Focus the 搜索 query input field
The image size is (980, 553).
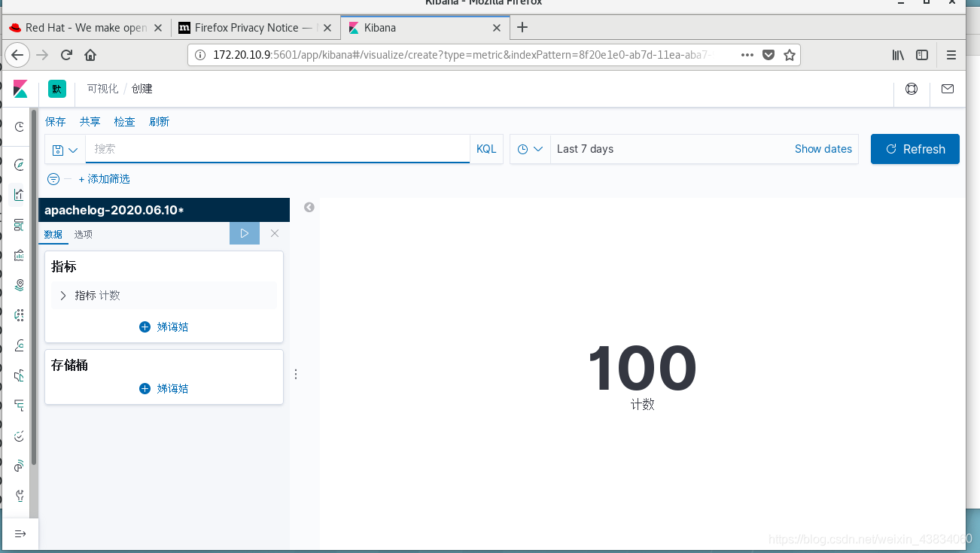pyautogui.click(x=278, y=149)
